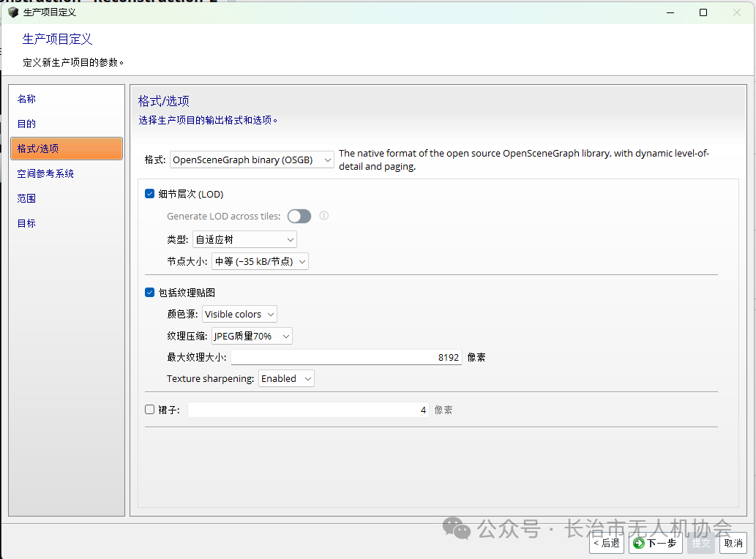Screen dimensions: 756x559
Task: Open the 格式 OpenSceneGraph binary dropdown
Action: (252, 160)
